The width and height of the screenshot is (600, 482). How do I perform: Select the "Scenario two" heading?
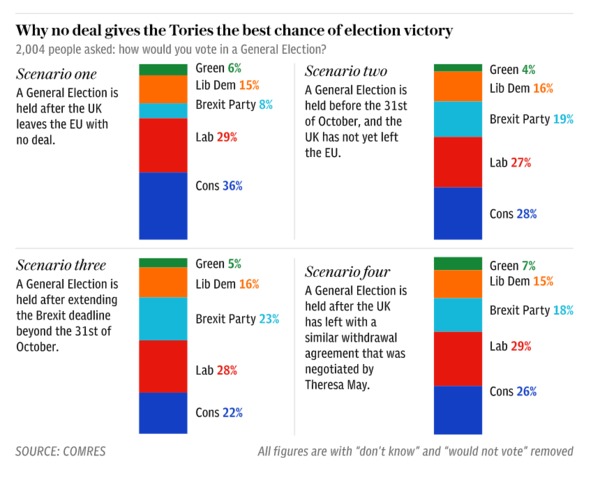tap(346, 70)
